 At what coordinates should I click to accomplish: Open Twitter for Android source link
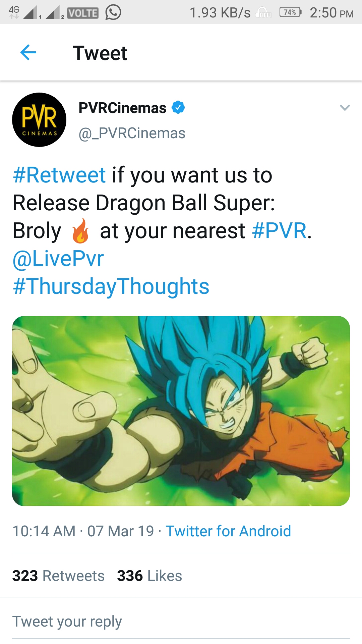click(x=228, y=531)
